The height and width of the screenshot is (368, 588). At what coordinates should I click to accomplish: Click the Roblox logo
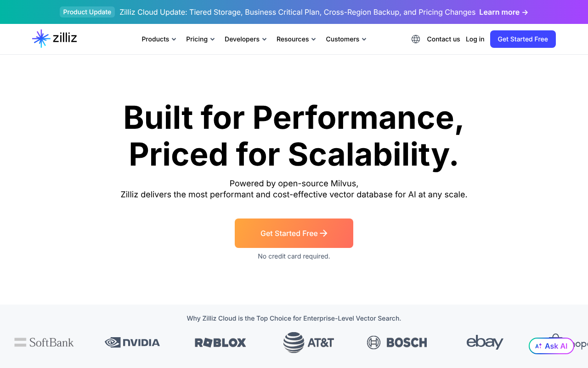pos(220,342)
